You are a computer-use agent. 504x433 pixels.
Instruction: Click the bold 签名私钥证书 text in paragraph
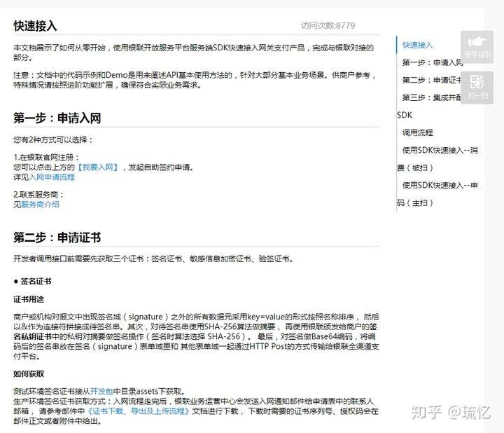[195, 331]
